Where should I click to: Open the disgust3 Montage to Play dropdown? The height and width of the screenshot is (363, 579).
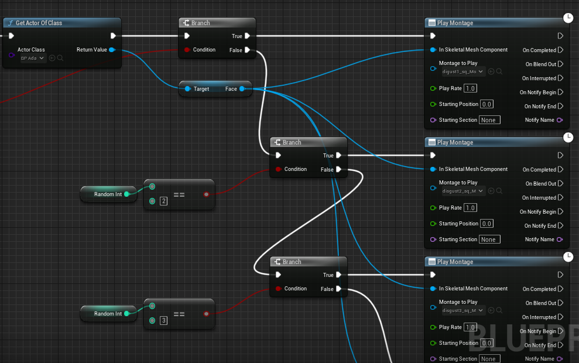click(x=463, y=311)
